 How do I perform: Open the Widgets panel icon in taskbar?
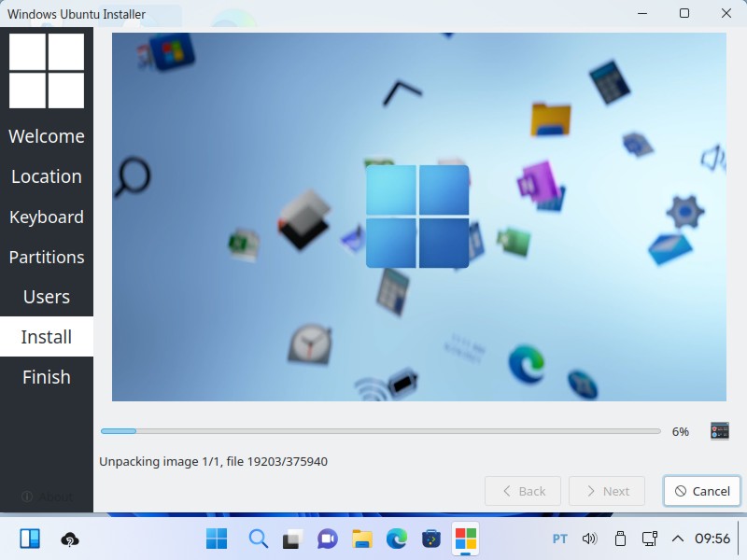pos(30,539)
